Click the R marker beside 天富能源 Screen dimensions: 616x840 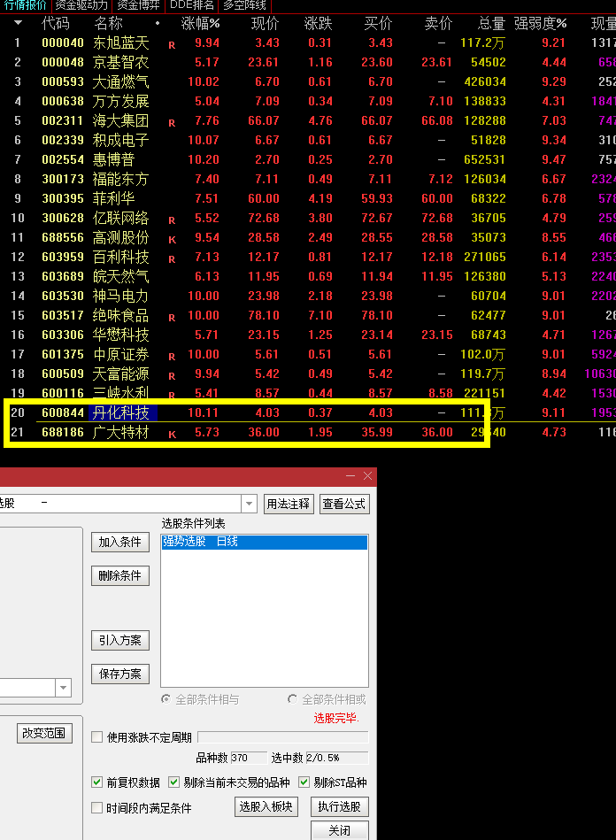coord(172,376)
